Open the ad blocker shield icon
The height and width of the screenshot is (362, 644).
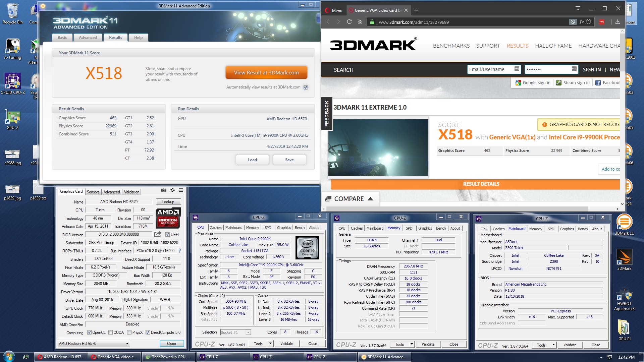[573, 22]
